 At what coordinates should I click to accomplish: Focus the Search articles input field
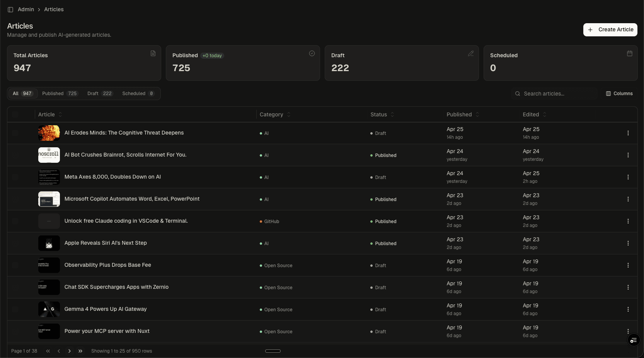click(x=557, y=94)
